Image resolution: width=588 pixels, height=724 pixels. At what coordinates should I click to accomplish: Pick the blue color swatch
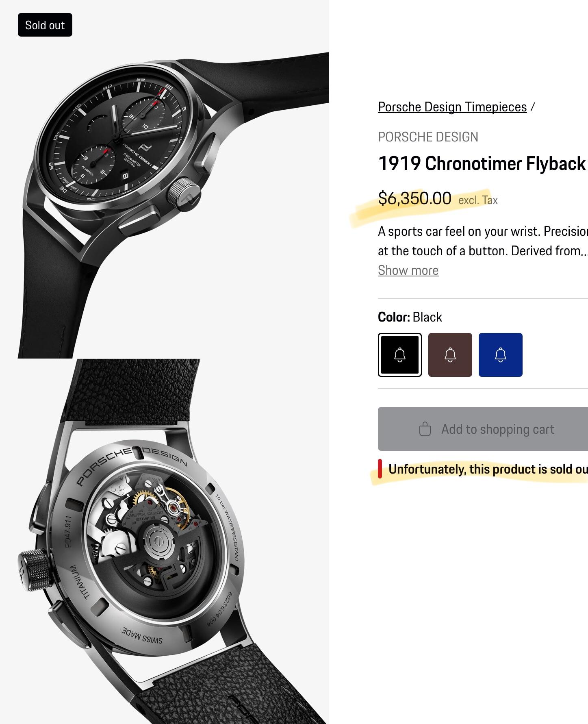point(501,355)
